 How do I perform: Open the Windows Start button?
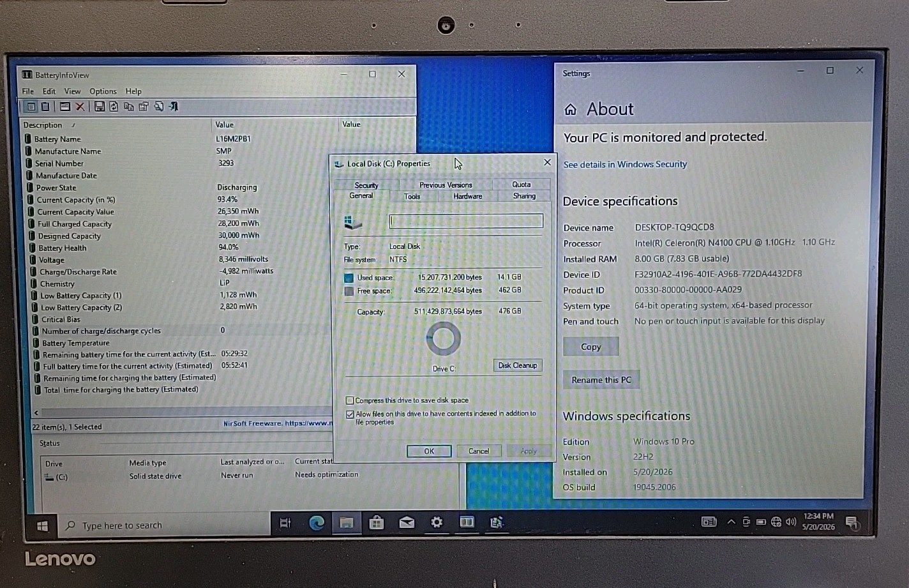(x=43, y=526)
